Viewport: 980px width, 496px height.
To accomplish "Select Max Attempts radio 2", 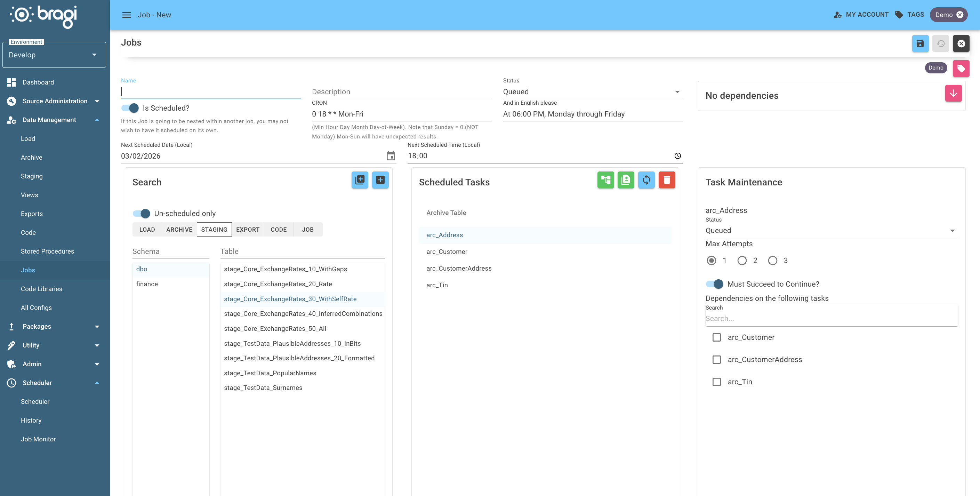I will point(742,261).
